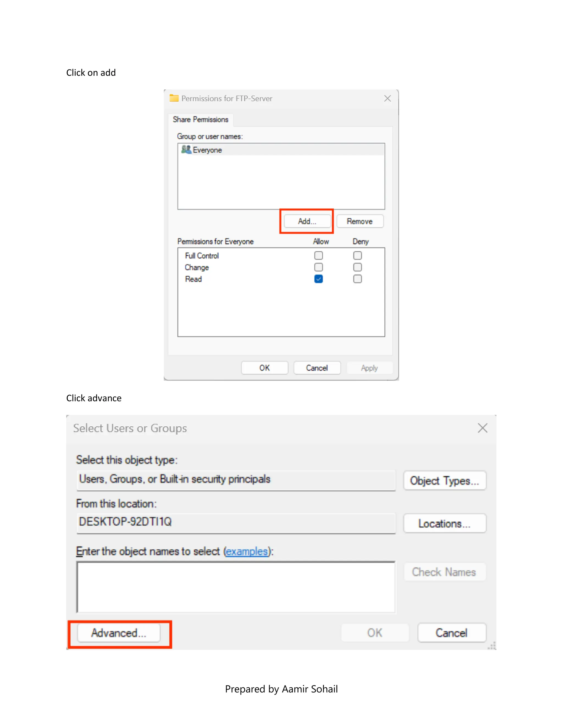Enable Full Control Allow checkbox
The image size is (563, 728).
[319, 256]
